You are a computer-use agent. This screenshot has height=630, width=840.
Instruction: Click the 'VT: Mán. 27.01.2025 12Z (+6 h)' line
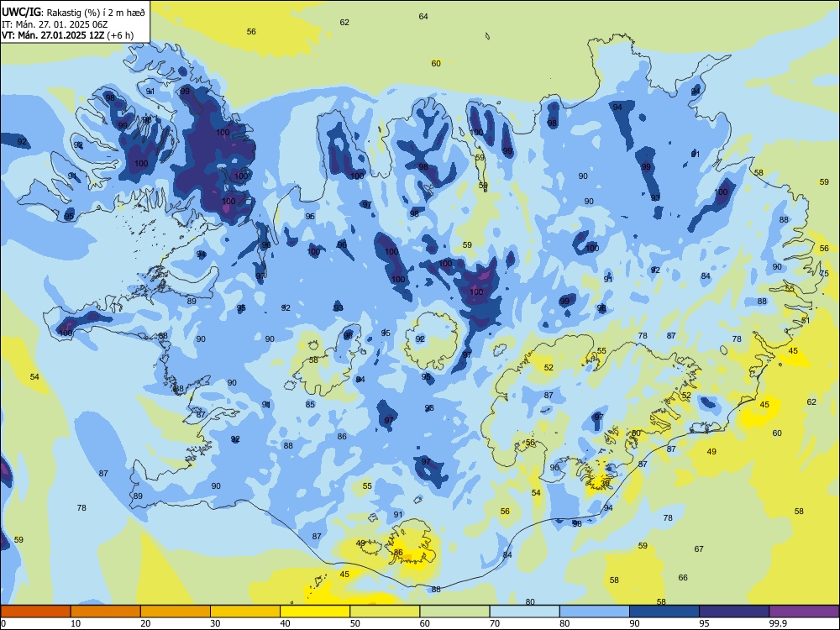point(67,35)
